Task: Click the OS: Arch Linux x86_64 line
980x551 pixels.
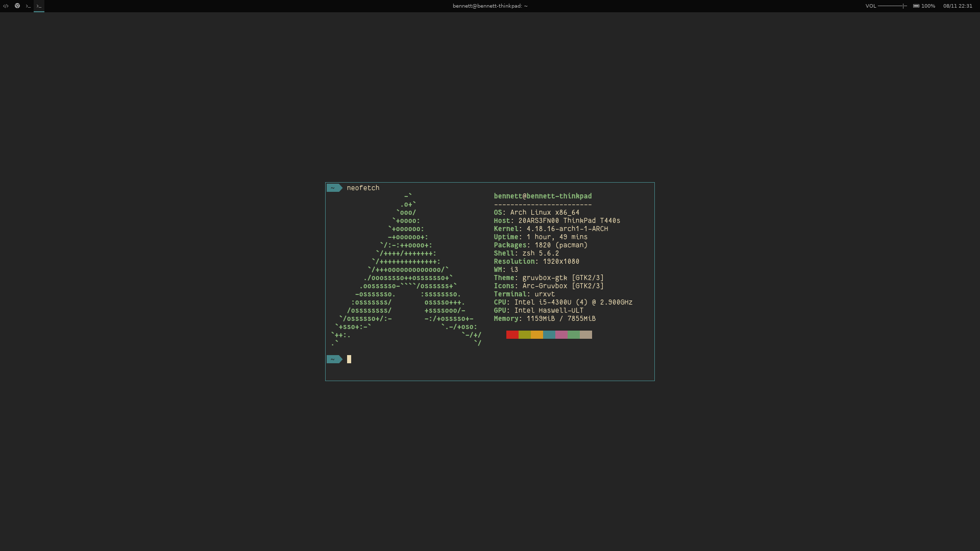Action: [536, 212]
